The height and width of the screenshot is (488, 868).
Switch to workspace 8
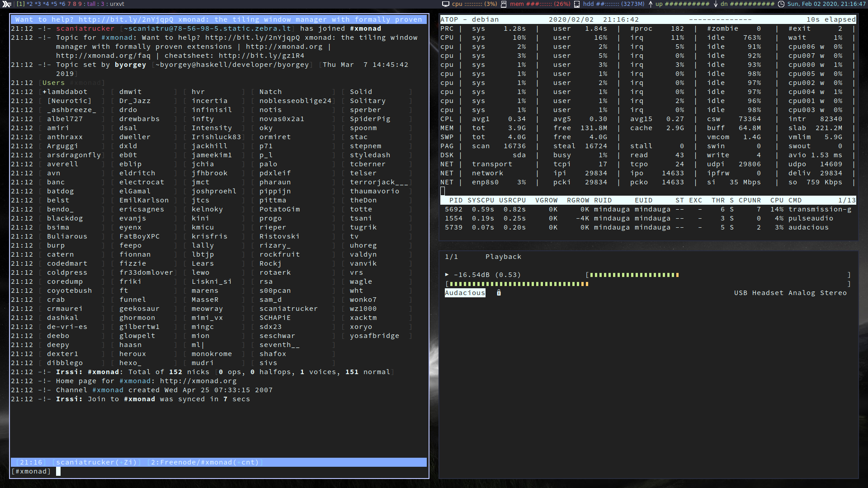coord(75,4)
